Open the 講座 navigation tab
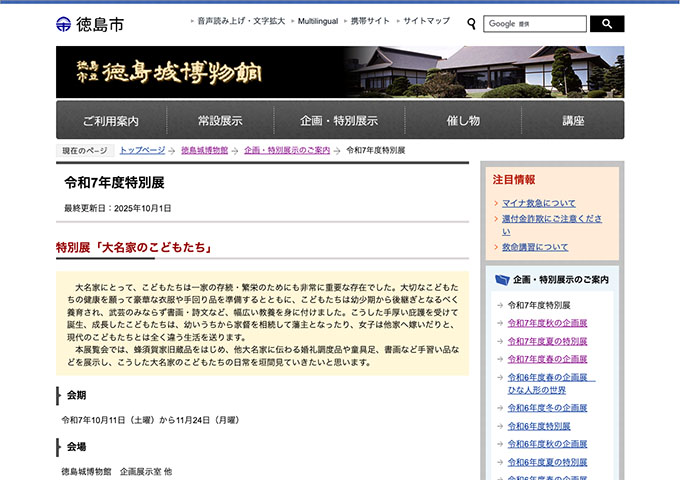 (x=573, y=121)
